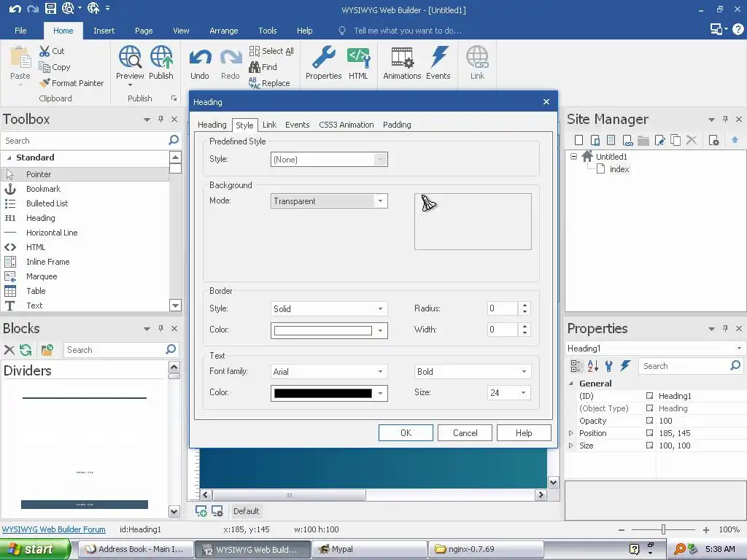This screenshot has width=747, height=560.
Task: Select the Marquee tool in Toolbox
Action: tap(85, 276)
